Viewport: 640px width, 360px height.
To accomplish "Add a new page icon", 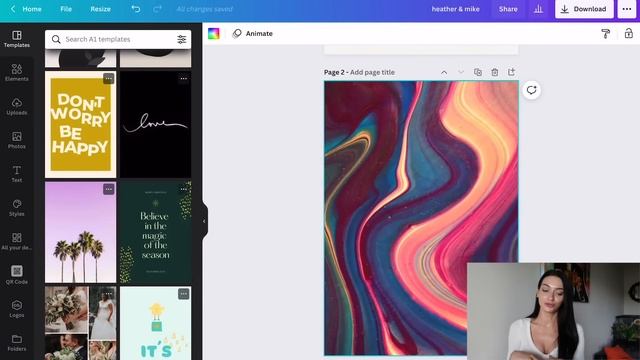I will pos(511,72).
